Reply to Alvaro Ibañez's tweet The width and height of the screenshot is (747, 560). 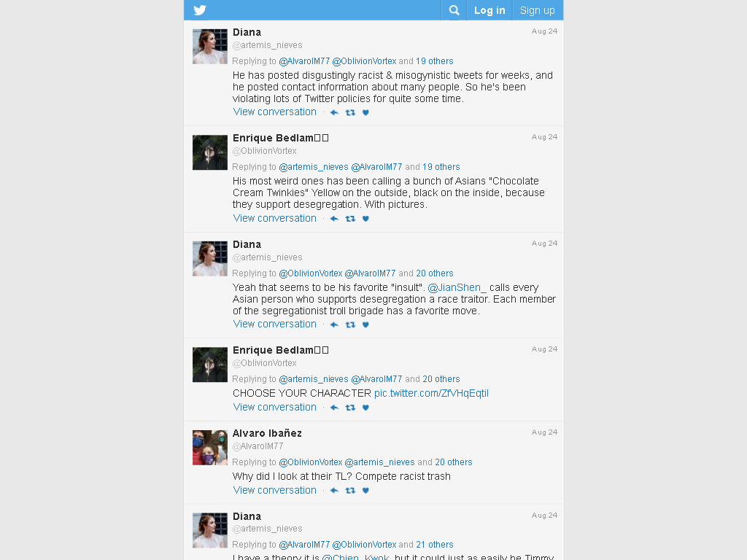click(x=334, y=491)
